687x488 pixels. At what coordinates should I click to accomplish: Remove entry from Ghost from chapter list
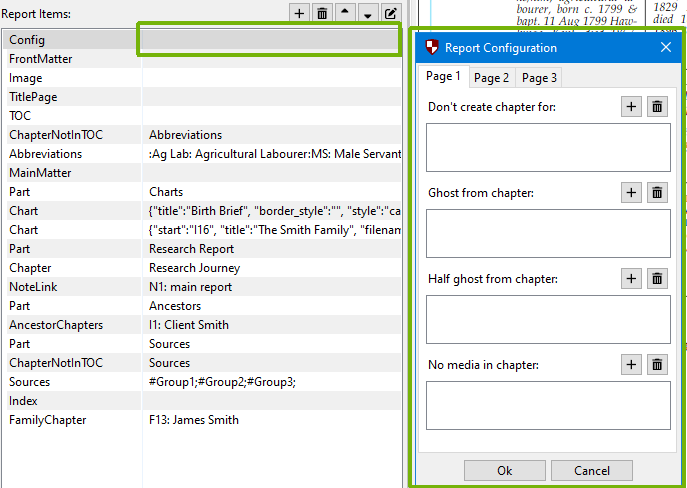point(657,193)
